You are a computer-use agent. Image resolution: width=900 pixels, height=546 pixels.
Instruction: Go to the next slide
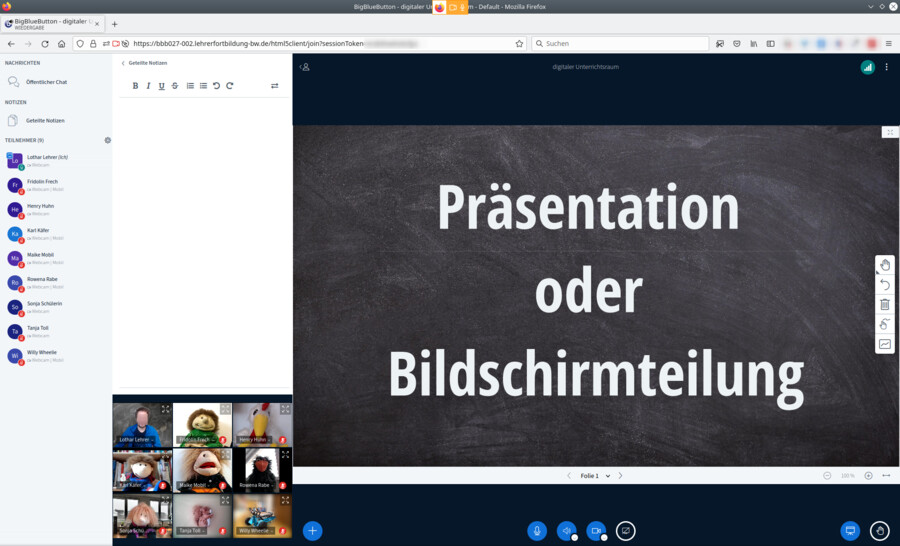pyautogui.click(x=620, y=476)
